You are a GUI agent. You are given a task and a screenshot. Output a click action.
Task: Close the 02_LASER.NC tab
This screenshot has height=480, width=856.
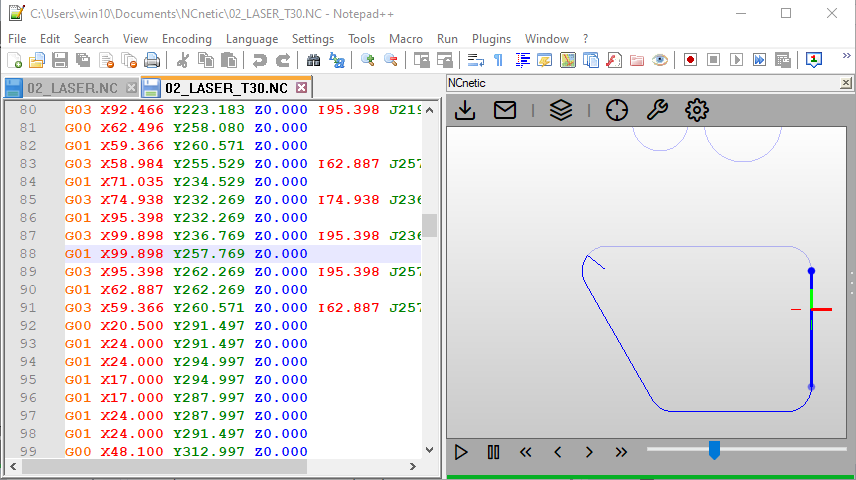pos(131,88)
